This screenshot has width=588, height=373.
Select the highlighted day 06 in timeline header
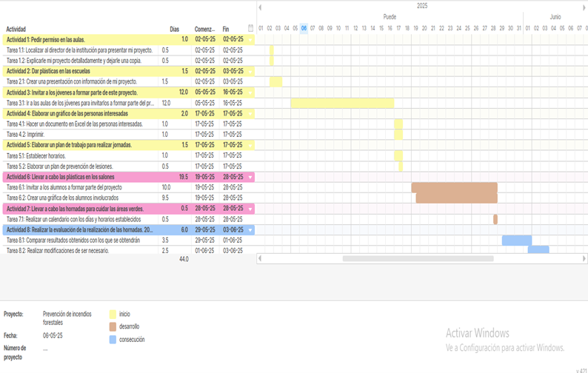[304, 28]
